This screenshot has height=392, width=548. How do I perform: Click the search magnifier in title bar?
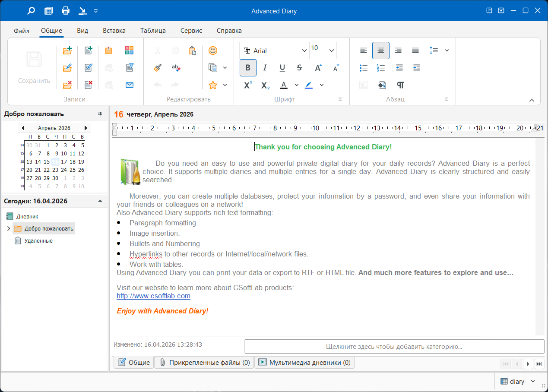tap(31, 11)
